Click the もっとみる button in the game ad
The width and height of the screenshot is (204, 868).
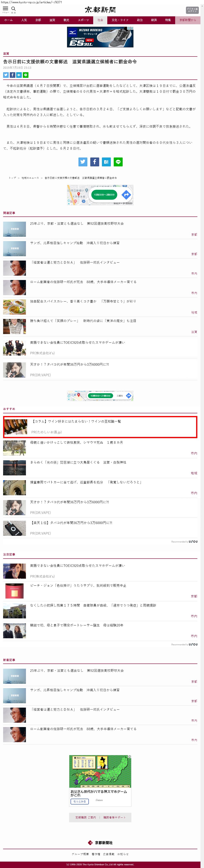point(80,801)
